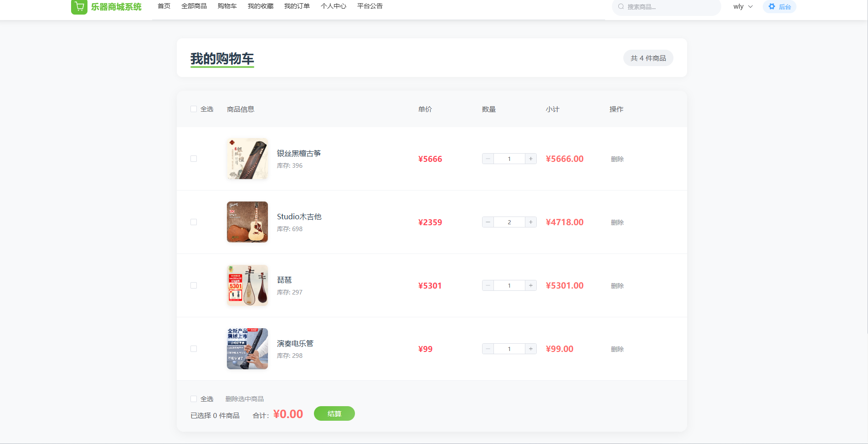Check the 琵琶 row checkbox
Screen dimensions: 868x444
(194, 285)
